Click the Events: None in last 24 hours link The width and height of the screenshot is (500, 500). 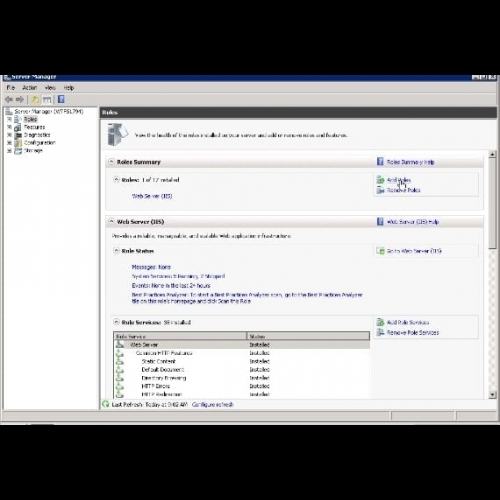click(x=171, y=285)
